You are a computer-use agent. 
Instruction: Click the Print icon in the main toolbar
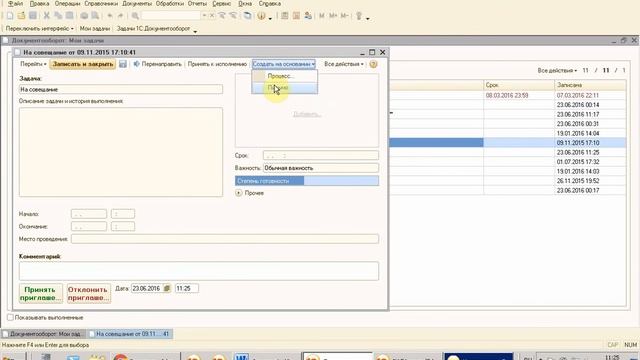coord(84,16)
